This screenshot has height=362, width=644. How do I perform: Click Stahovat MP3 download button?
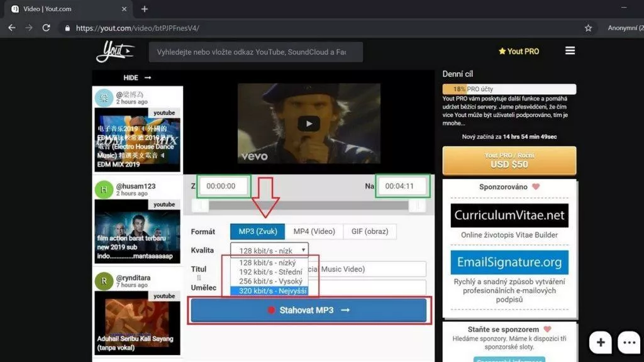[309, 310]
